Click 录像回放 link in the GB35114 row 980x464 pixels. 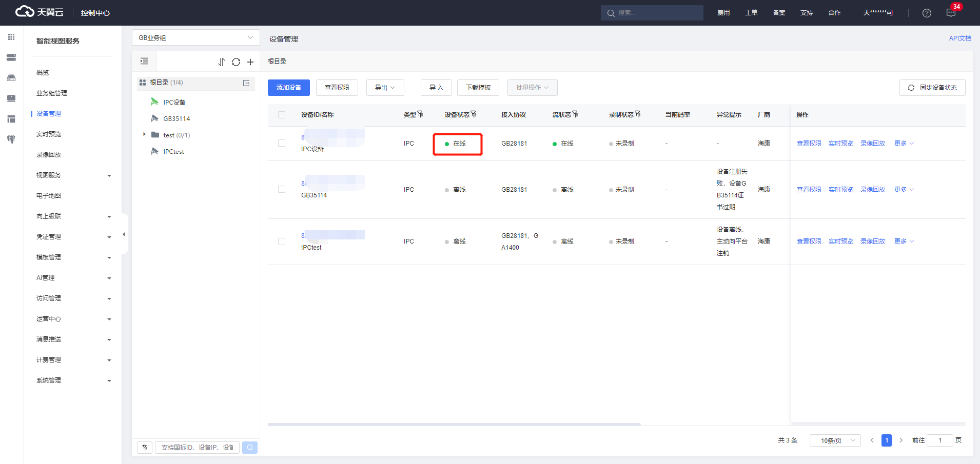(x=873, y=190)
